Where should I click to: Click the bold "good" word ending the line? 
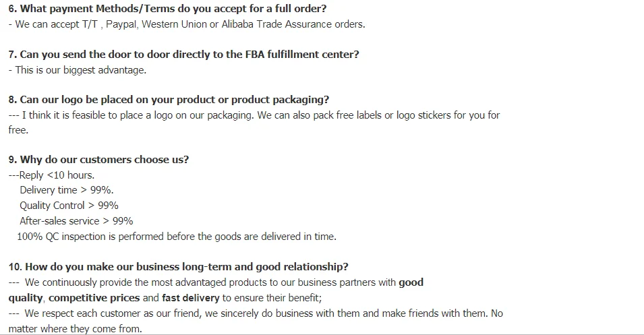click(411, 282)
